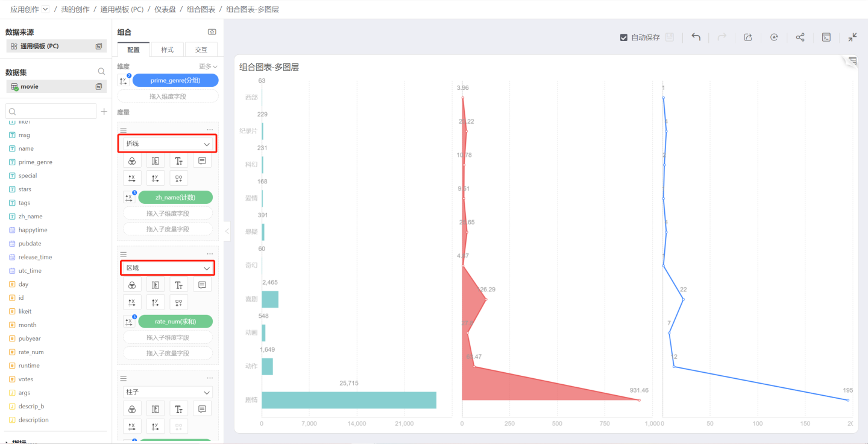This screenshot has width=868, height=444.
Task: Open the console panel icon
Action: tap(826, 37)
